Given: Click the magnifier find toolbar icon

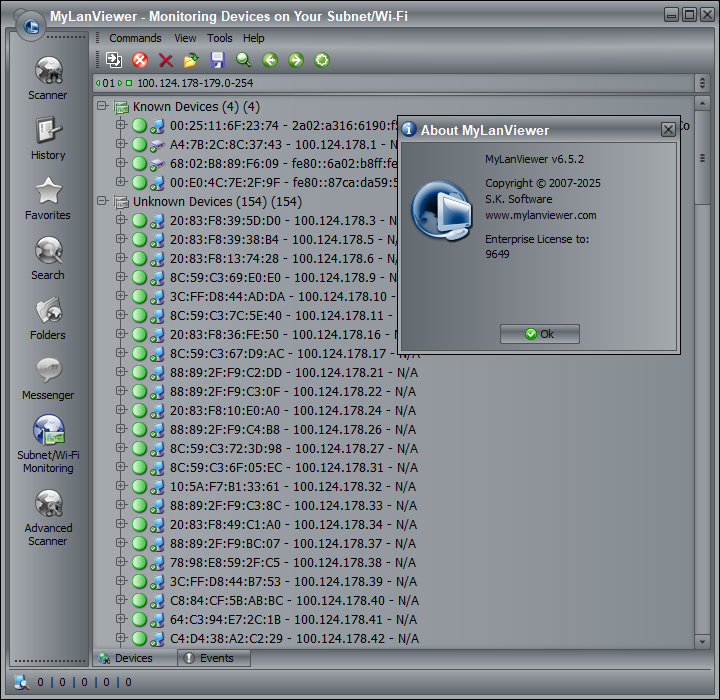Looking at the screenshot, I should click(x=243, y=60).
